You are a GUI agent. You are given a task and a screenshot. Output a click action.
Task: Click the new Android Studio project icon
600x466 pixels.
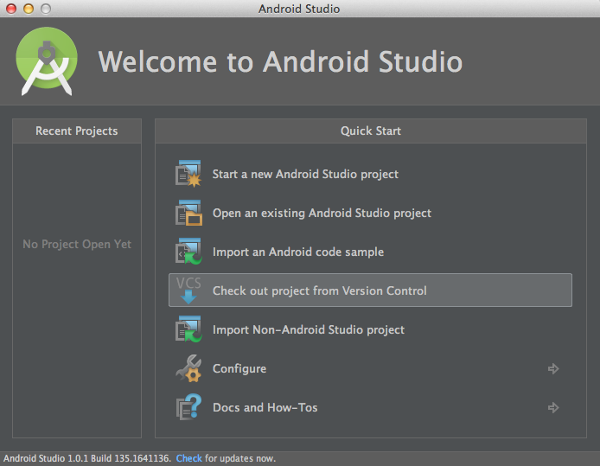[x=188, y=174]
